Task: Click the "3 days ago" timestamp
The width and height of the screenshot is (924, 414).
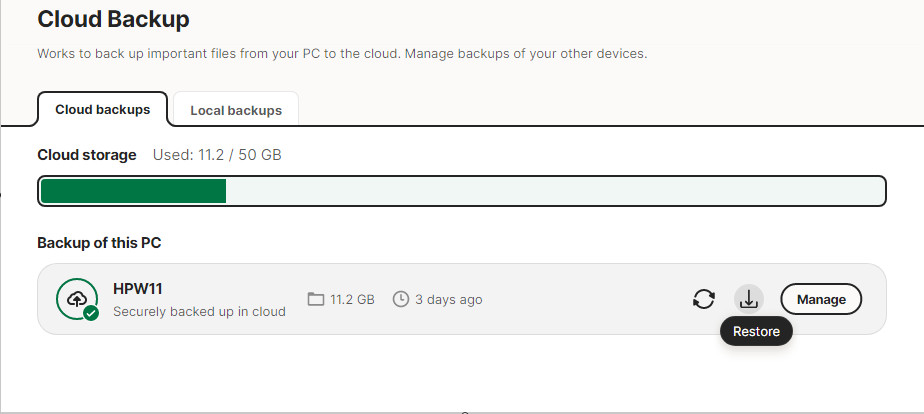Action: [448, 299]
